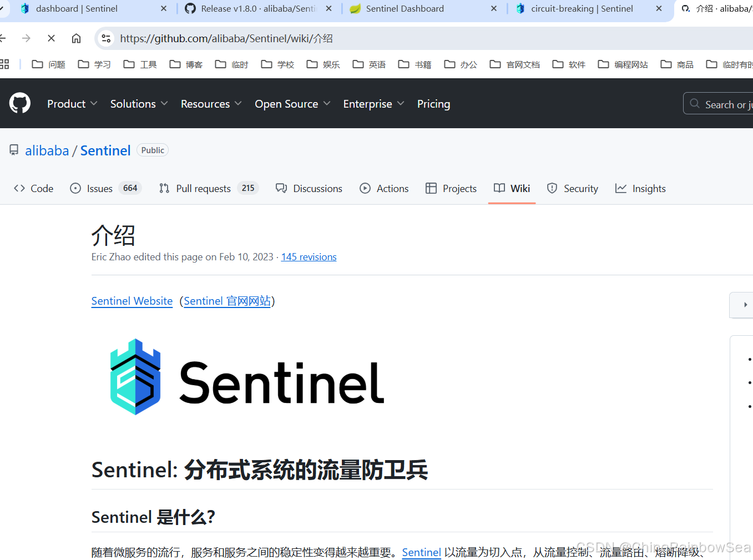Close the Release v1.8.0 tab
This screenshot has height=560, width=753.
point(329,8)
